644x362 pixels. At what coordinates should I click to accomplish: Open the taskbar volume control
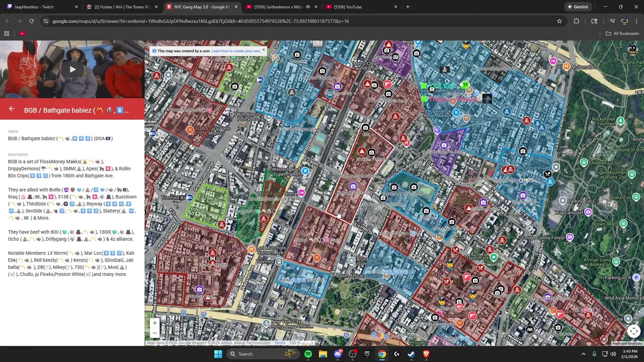[613, 354]
